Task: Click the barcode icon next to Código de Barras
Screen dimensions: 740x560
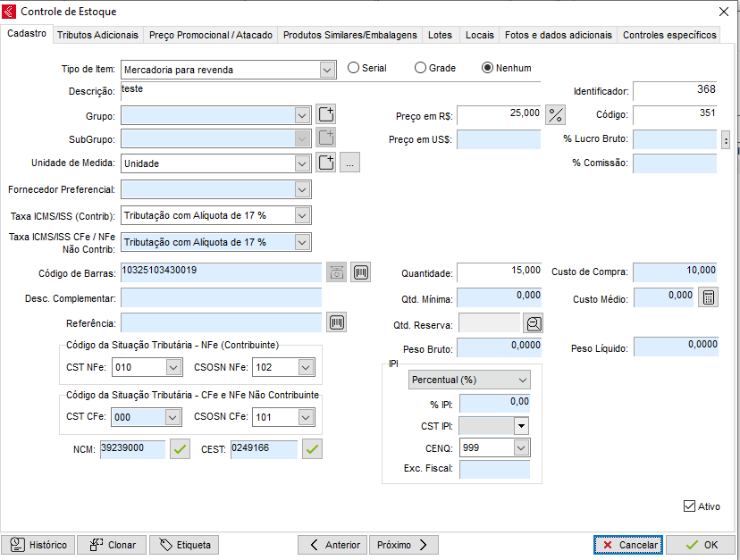Action: (361, 272)
